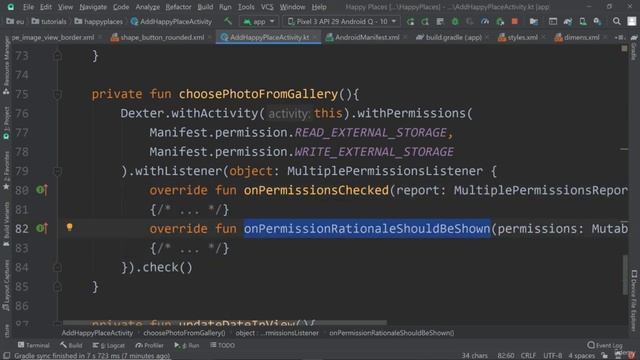The width and height of the screenshot is (640, 360).
Task: Open the Pixel 3 API 29 device dropdown
Action: tap(341, 21)
